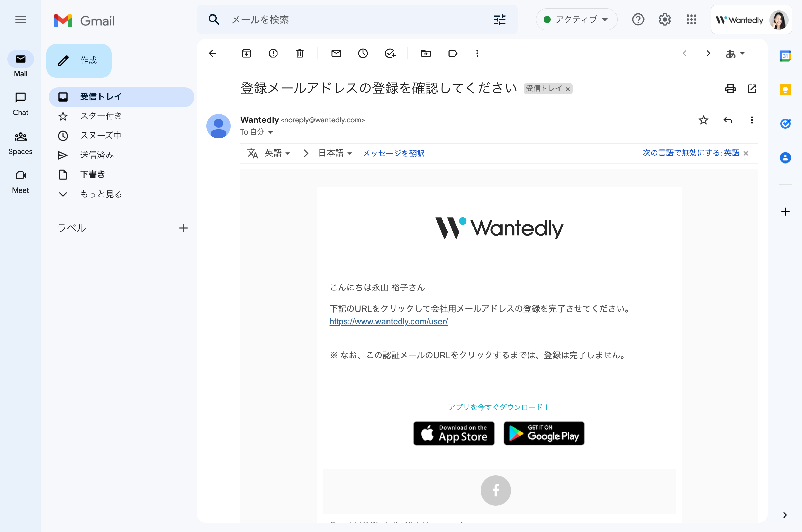802x532 pixels.
Task: Mark the message as unread
Action: point(336,53)
